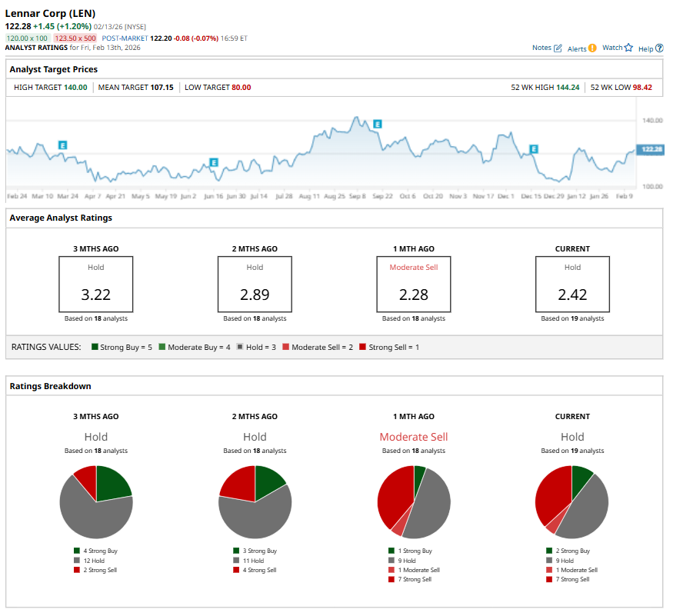The width and height of the screenshot is (673, 616).
Task: Select the 2 months ago 2.89 rating box
Action: tap(255, 284)
